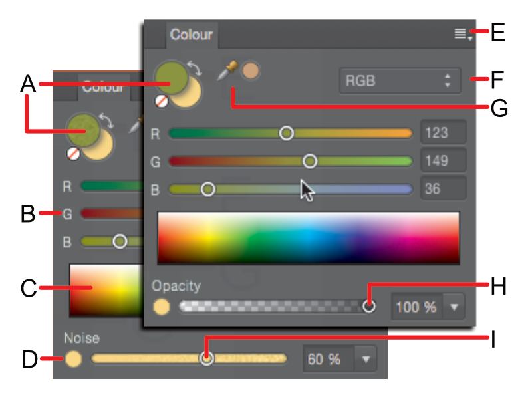The width and height of the screenshot is (532, 399).
Task: Swap colours using arrows in back panel
Action: point(106,121)
